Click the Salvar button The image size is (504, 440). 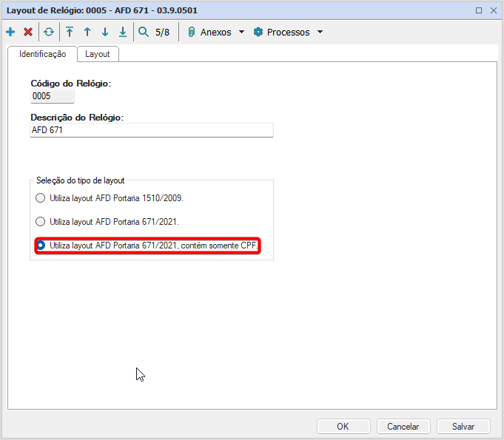click(463, 427)
